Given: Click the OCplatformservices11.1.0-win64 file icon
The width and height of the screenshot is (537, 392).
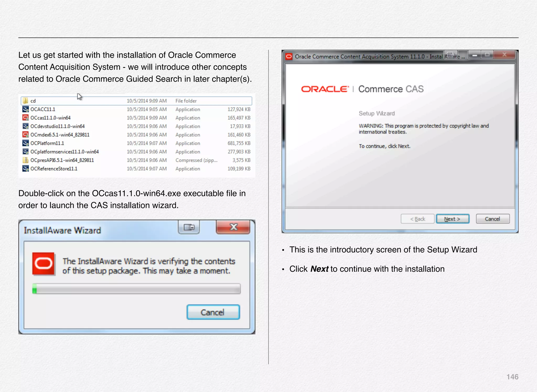Looking at the screenshot, I should click(25, 152).
